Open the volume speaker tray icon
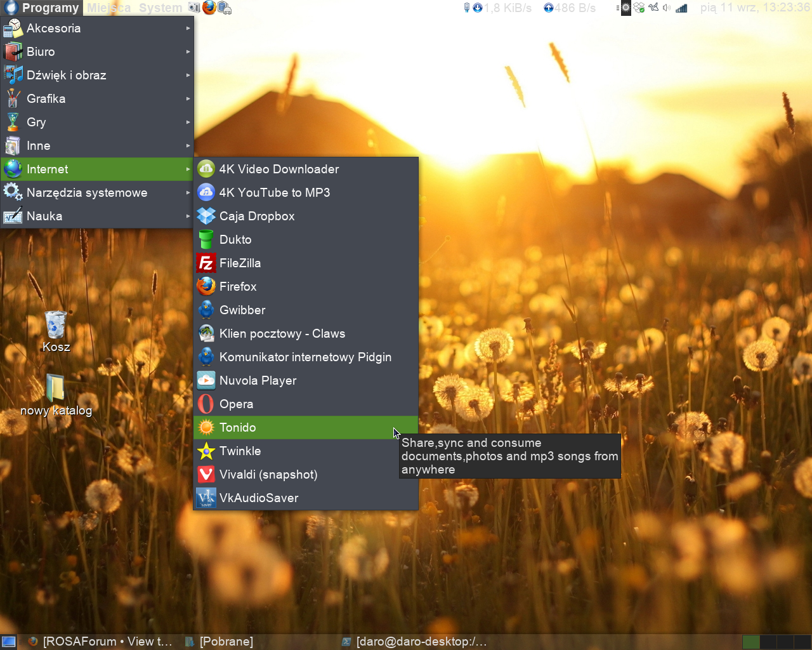Image resolution: width=812 pixels, height=650 pixels. 667,8
